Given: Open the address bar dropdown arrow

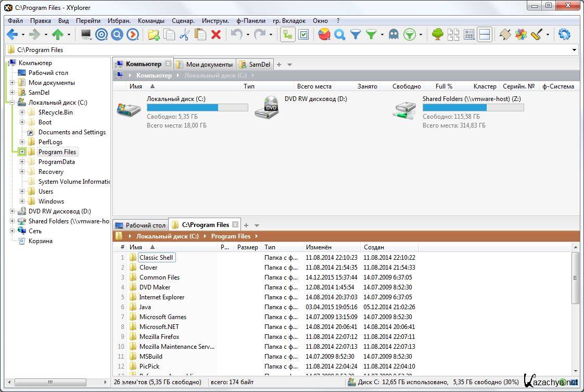Looking at the screenshot, I should (574, 50).
